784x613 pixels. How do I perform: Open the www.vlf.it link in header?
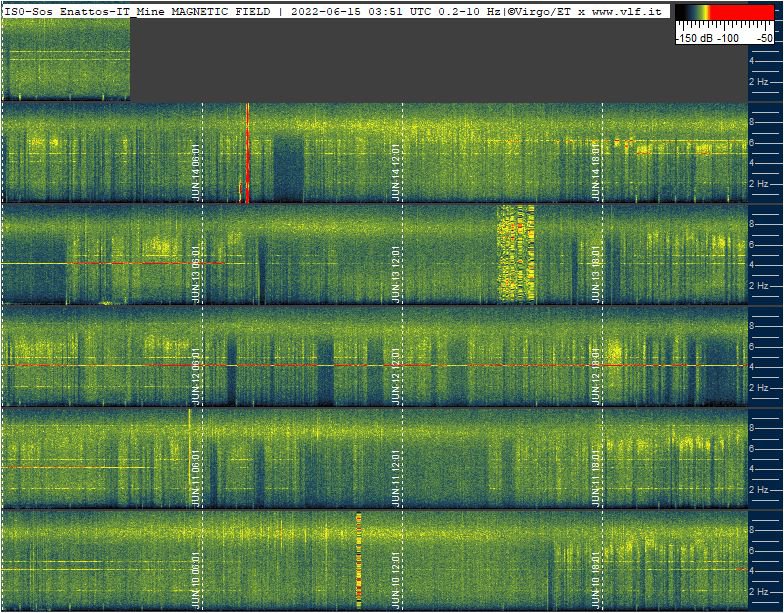tap(628, 11)
